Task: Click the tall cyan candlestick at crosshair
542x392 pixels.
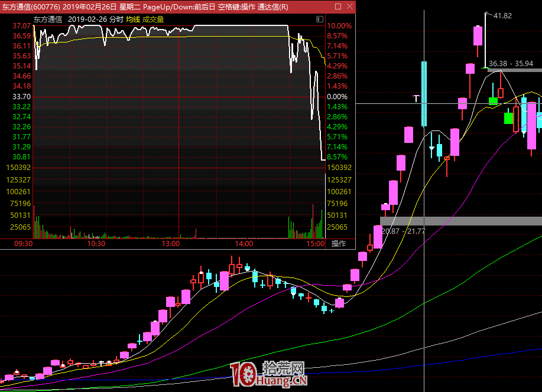Action: 424,93
